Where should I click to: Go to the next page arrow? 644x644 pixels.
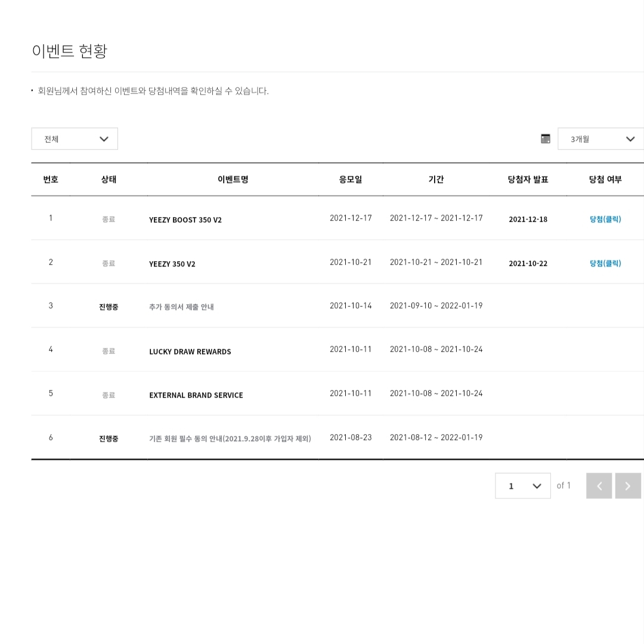[x=627, y=486]
